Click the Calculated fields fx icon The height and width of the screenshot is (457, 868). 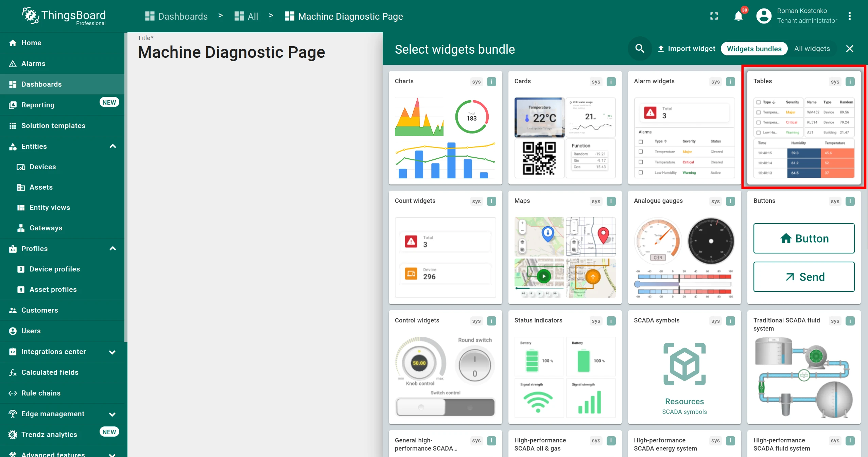tap(13, 372)
